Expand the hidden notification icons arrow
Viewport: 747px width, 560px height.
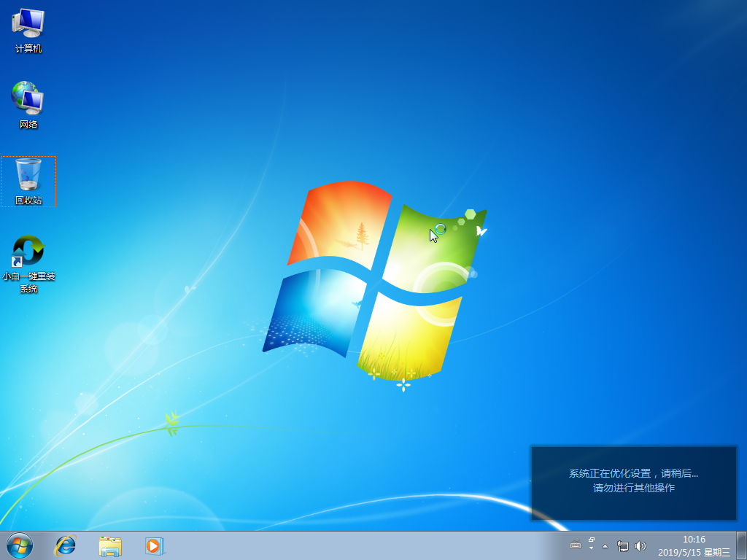(605, 545)
